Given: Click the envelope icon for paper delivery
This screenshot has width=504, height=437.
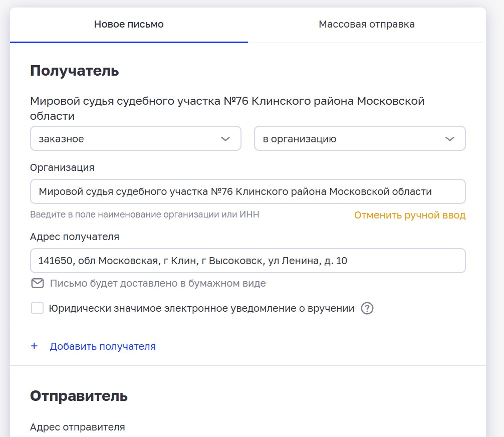Looking at the screenshot, I should pyautogui.click(x=38, y=284).
